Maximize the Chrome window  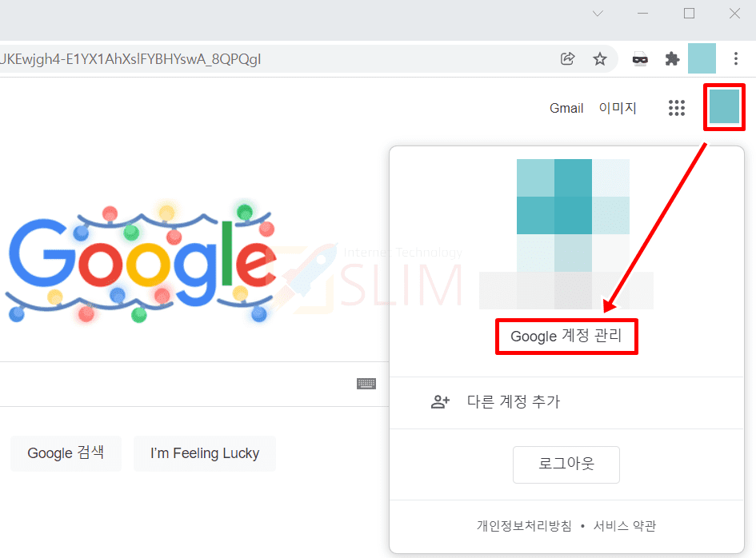(x=690, y=14)
